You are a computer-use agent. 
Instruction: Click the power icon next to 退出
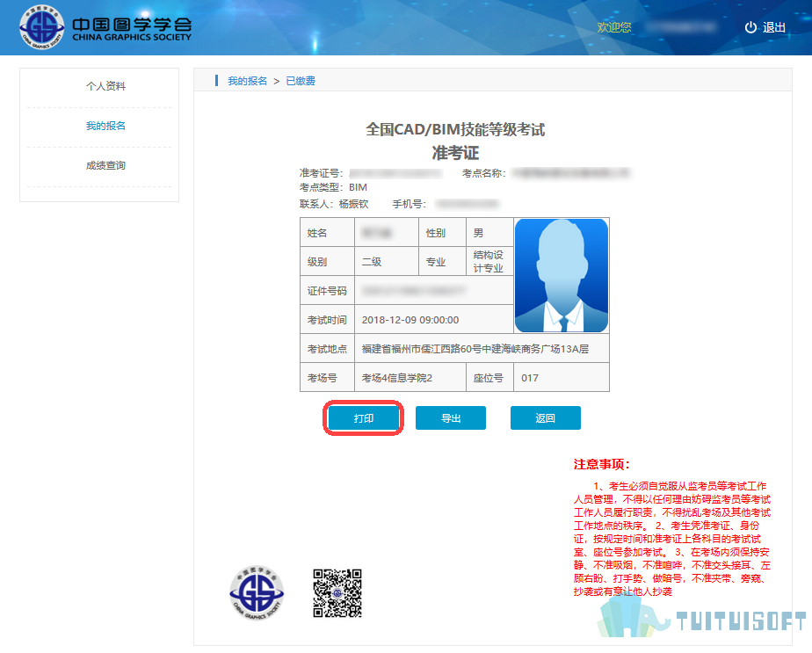[750, 27]
